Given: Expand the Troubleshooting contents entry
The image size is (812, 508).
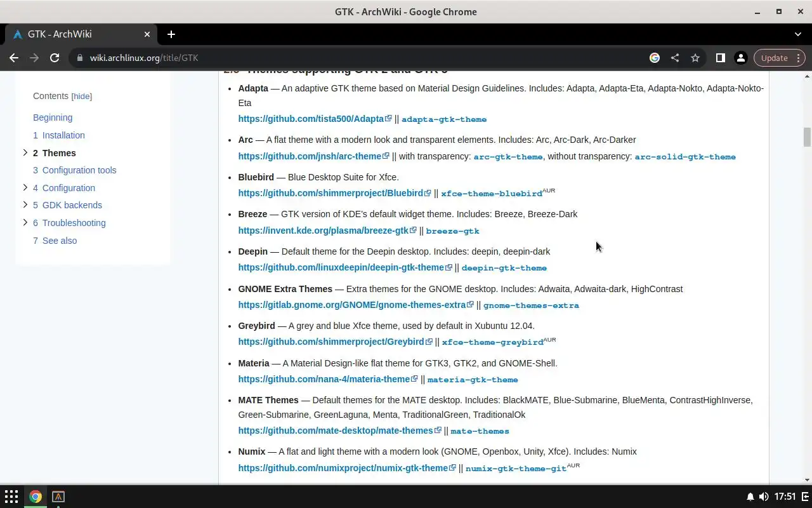Looking at the screenshot, I should [25, 222].
